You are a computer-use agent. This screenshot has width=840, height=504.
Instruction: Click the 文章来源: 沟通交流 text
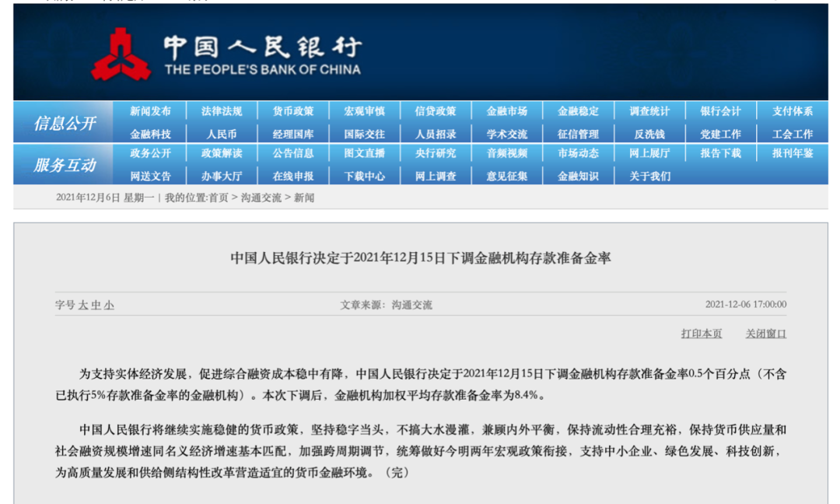point(386,305)
